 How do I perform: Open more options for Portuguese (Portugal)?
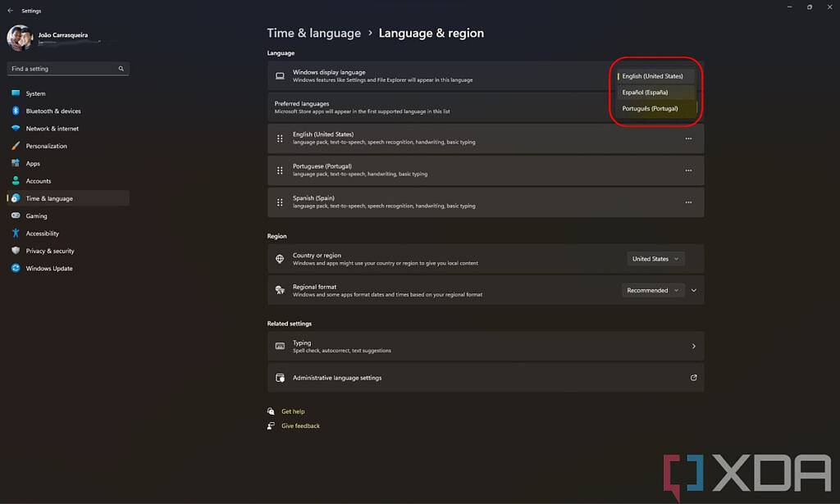[688, 170]
